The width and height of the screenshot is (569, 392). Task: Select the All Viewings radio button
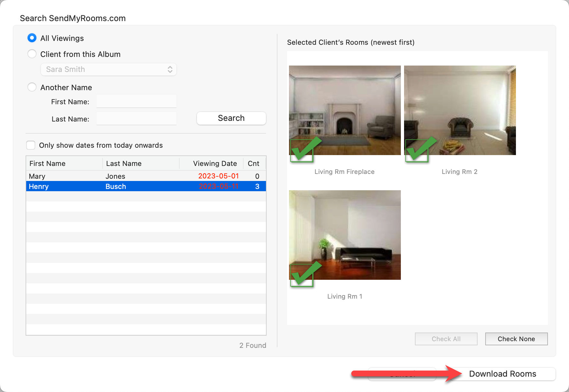[32, 38]
